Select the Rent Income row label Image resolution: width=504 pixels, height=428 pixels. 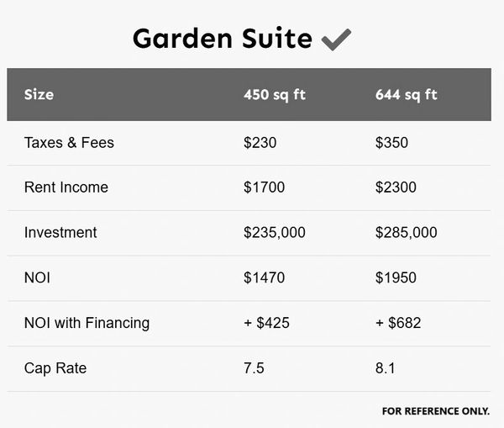66,188
